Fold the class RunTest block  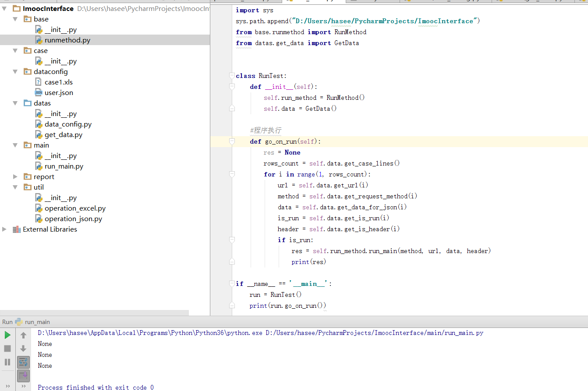pyautogui.click(x=232, y=76)
